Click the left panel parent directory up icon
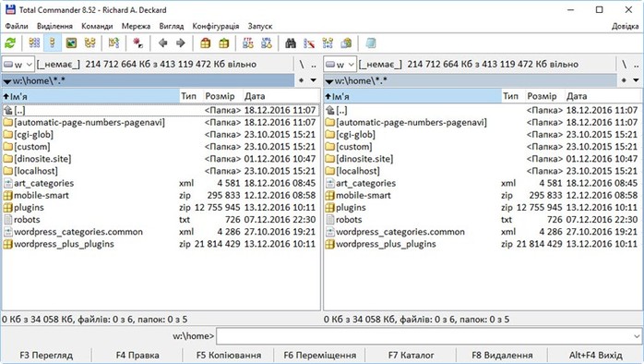 (7, 110)
